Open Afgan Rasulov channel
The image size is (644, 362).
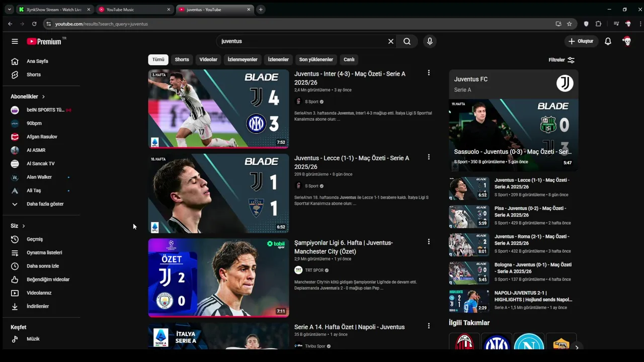click(x=42, y=137)
